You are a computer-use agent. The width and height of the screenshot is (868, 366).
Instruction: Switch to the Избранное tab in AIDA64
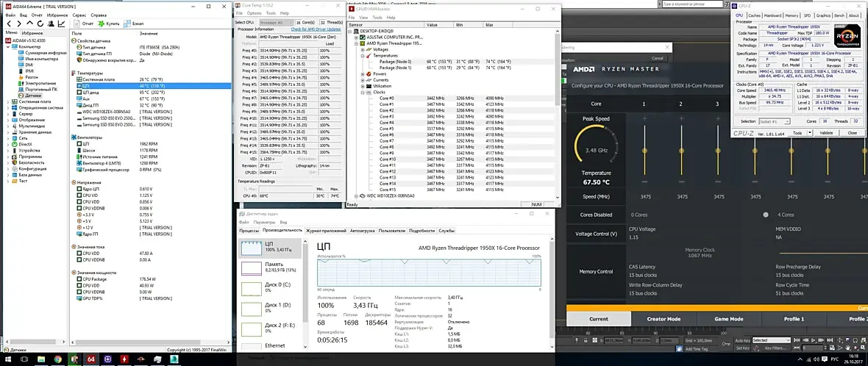coord(32,33)
